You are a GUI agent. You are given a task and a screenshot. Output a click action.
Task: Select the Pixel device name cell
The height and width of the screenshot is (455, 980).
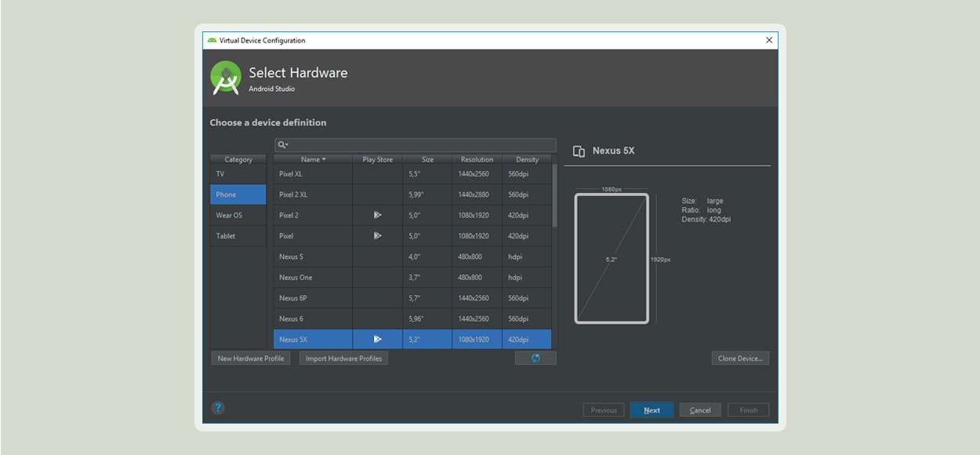(x=313, y=236)
